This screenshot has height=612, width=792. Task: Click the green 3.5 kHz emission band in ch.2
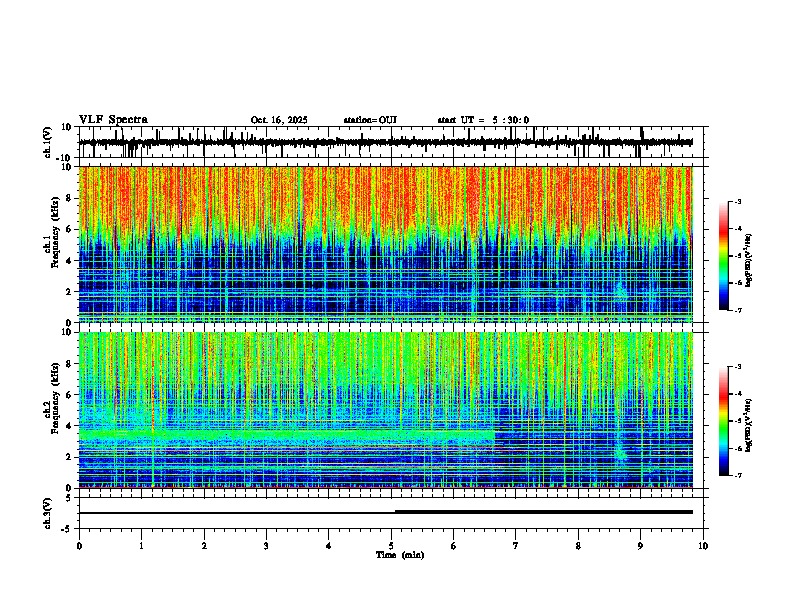click(286, 434)
